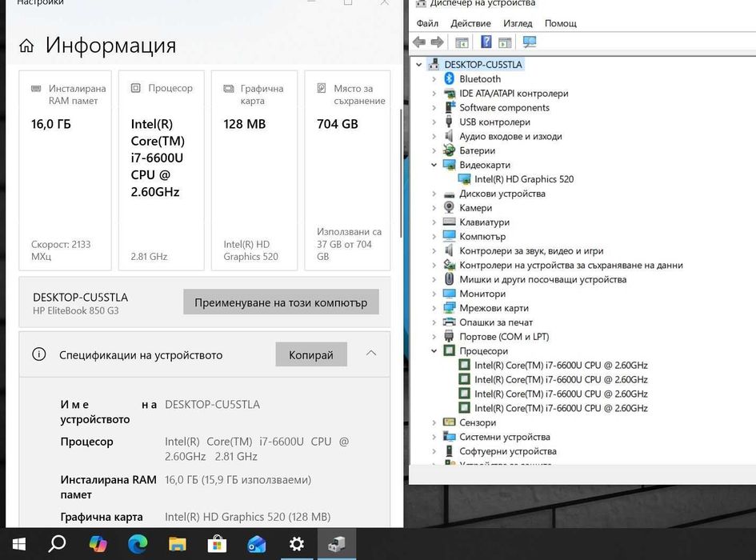Switch to Settings gear in taskbar
The height and width of the screenshot is (560, 756).
(297, 544)
